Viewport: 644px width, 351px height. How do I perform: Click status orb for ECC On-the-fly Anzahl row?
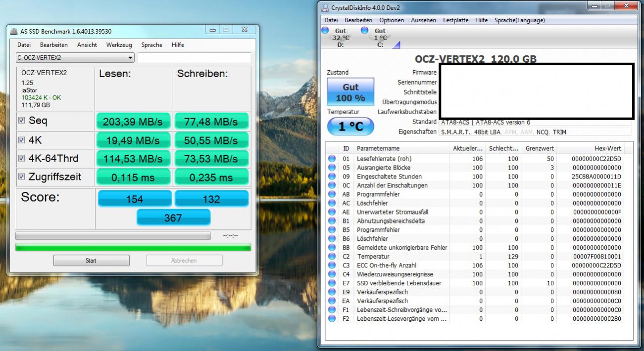pos(332,265)
